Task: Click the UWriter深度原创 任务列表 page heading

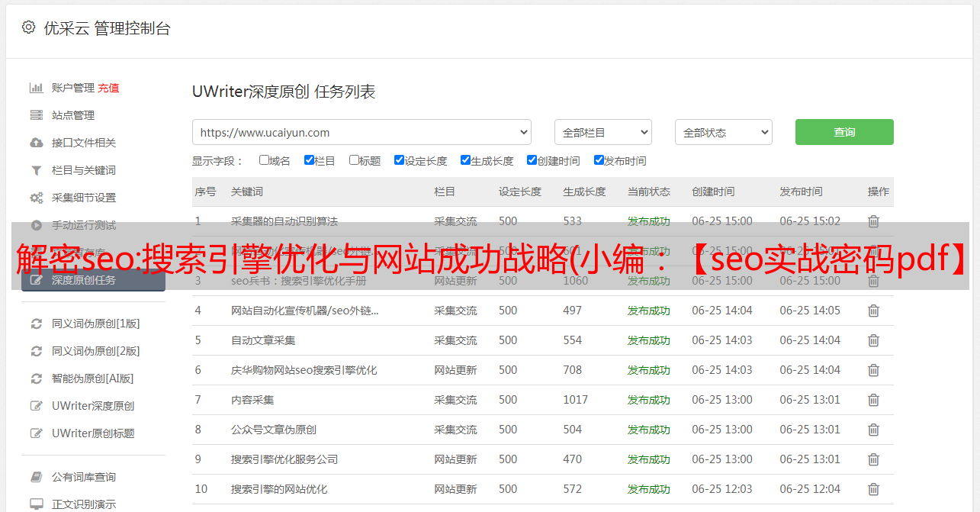Action: [284, 92]
